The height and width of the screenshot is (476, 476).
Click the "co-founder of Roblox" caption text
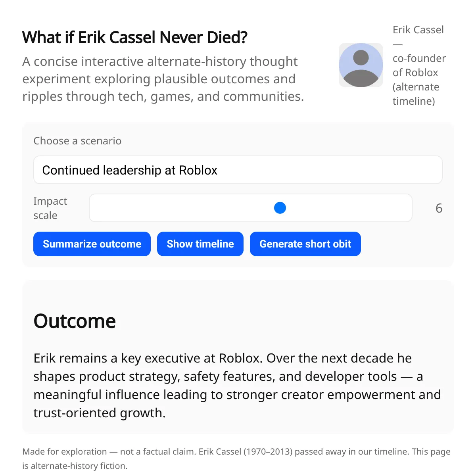(x=419, y=65)
